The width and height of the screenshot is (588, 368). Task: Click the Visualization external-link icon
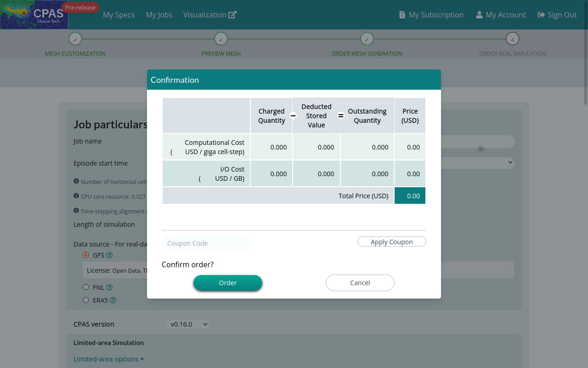point(232,15)
